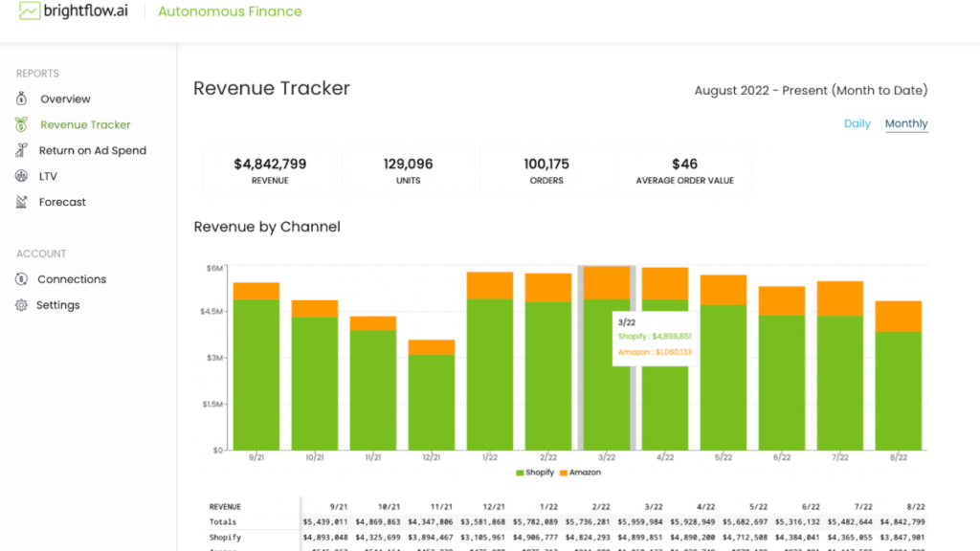
Task: Click the $4,842,799 Revenue card
Action: point(271,170)
